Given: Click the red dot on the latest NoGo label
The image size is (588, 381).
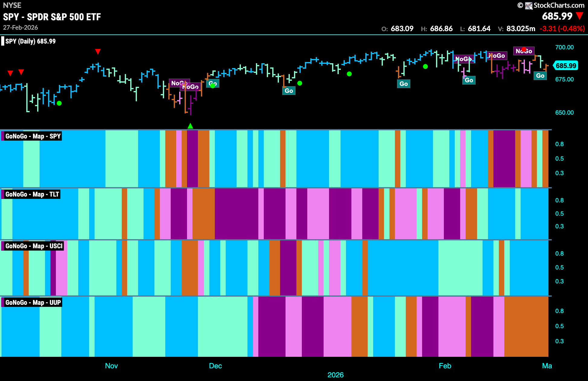Looking at the screenshot, I should pos(524,49).
